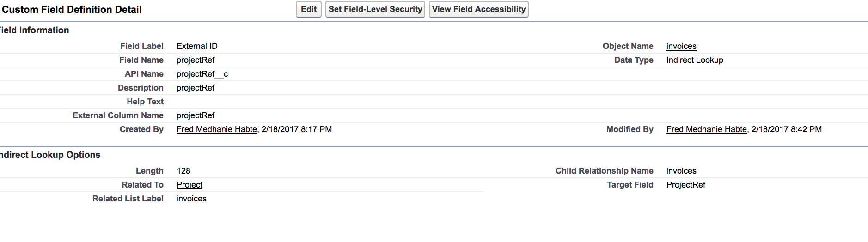Click the projectRef__c API Name value
The height and width of the screenshot is (242, 868).
[x=202, y=74]
